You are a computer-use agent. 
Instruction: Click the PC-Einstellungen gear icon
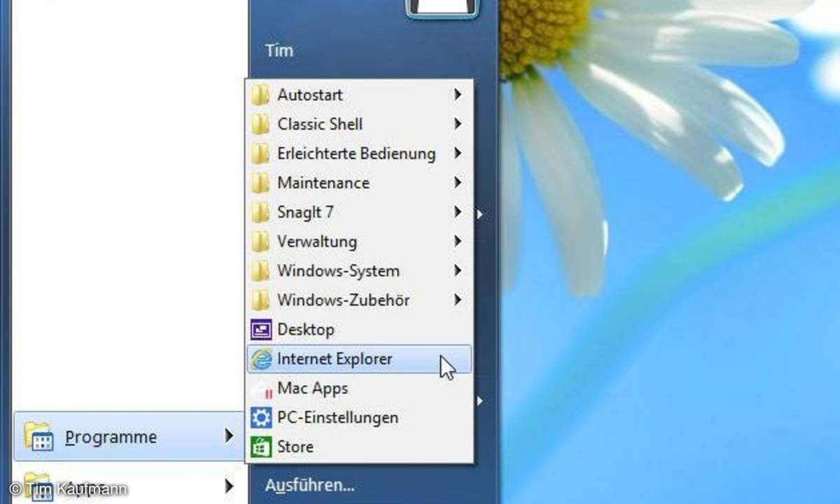pyautogui.click(x=261, y=418)
